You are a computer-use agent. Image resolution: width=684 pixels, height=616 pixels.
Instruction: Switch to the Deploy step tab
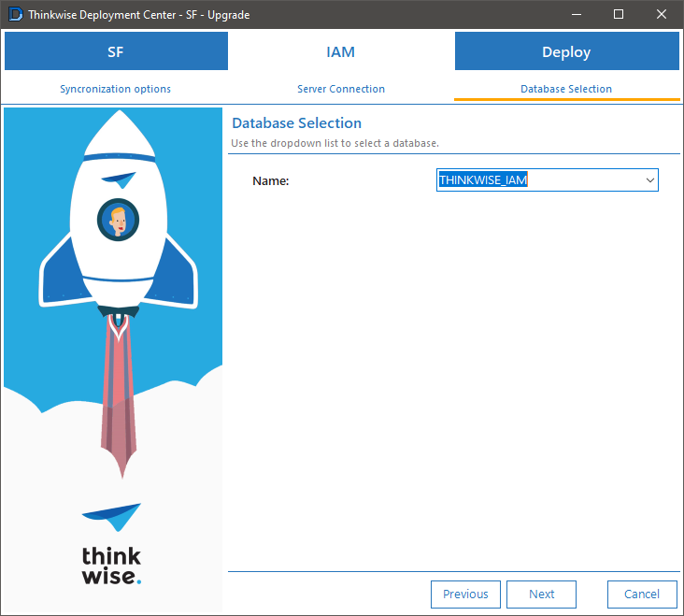click(566, 51)
